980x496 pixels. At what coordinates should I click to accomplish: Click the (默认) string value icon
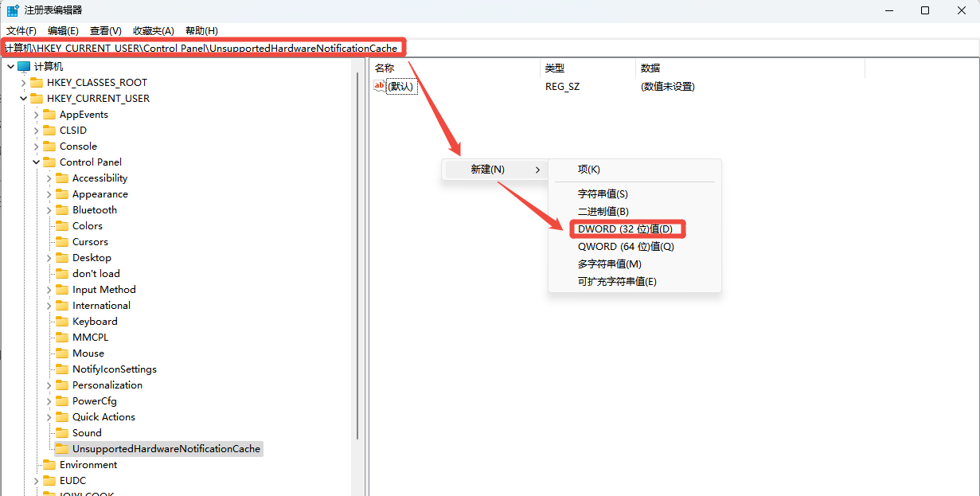tap(380, 86)
